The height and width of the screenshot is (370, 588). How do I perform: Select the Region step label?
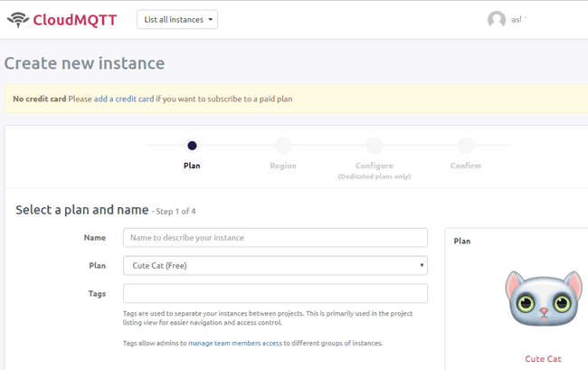(x=283, y=166)
